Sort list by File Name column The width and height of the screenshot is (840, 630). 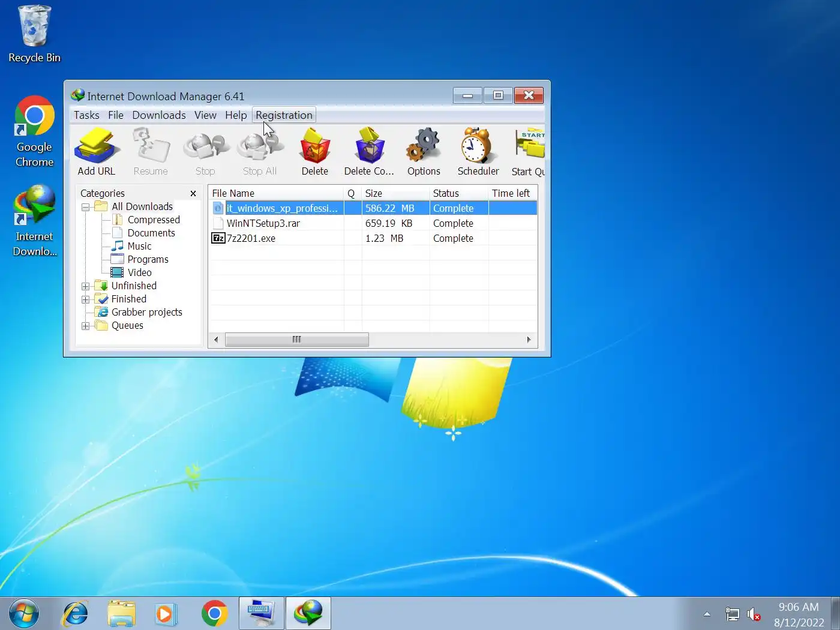[276, 193]
